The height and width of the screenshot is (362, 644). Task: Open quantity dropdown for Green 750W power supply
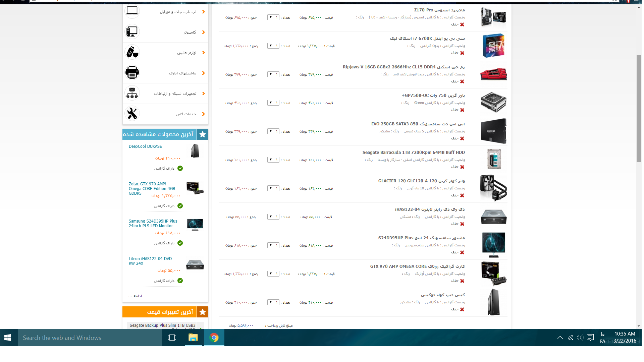pyautogui.click(x=273, y=103)
